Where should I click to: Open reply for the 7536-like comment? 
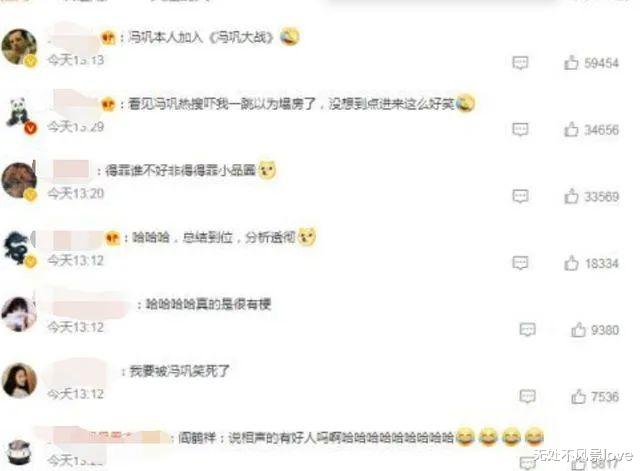tap(527, 397)
